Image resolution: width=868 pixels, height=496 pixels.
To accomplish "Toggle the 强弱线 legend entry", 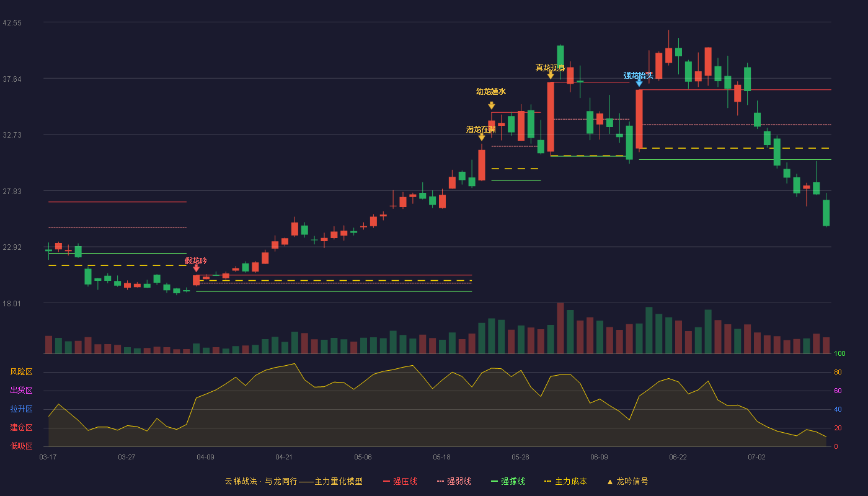I will tap(454, 481).
